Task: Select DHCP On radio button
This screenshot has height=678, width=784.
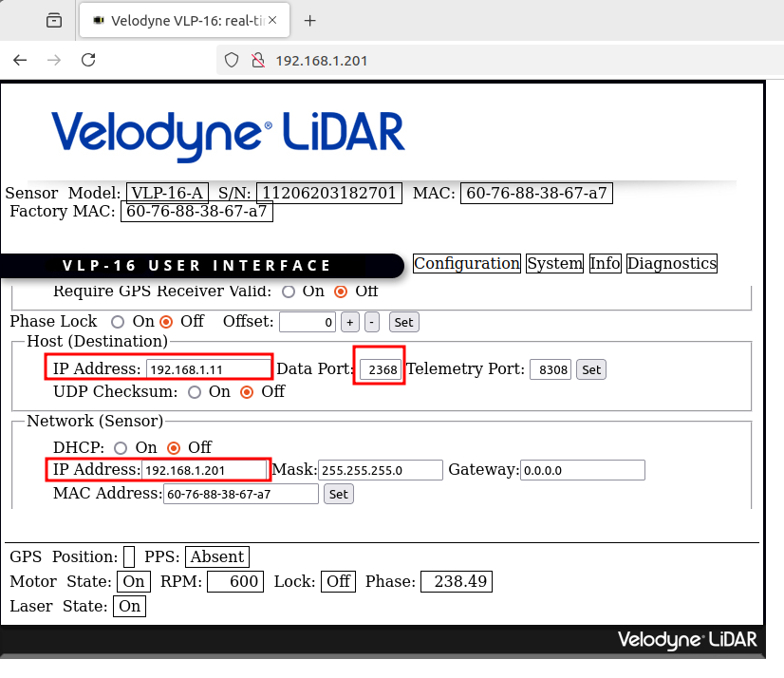Action: [121, 447]
